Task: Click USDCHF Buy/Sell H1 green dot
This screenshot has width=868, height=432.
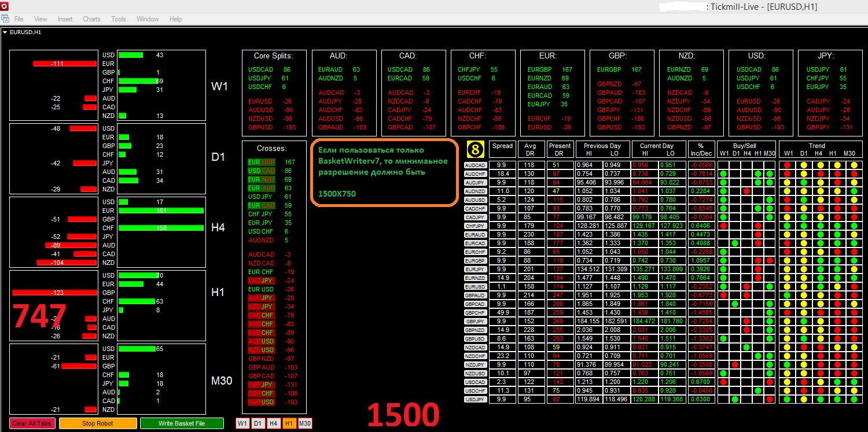Action: coord(758,390)
